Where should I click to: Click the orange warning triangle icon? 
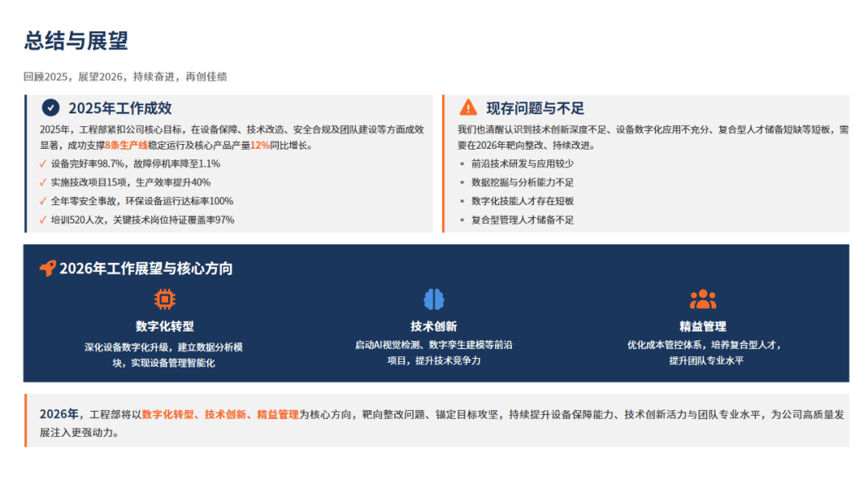pos(468,108)
